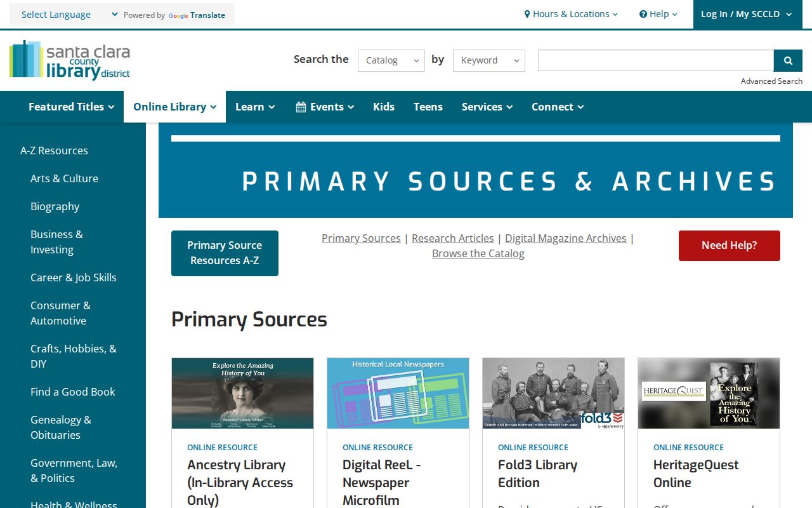
Task: Open Digital ReeL - Newspaper Microfilm title
Action: 381,483
